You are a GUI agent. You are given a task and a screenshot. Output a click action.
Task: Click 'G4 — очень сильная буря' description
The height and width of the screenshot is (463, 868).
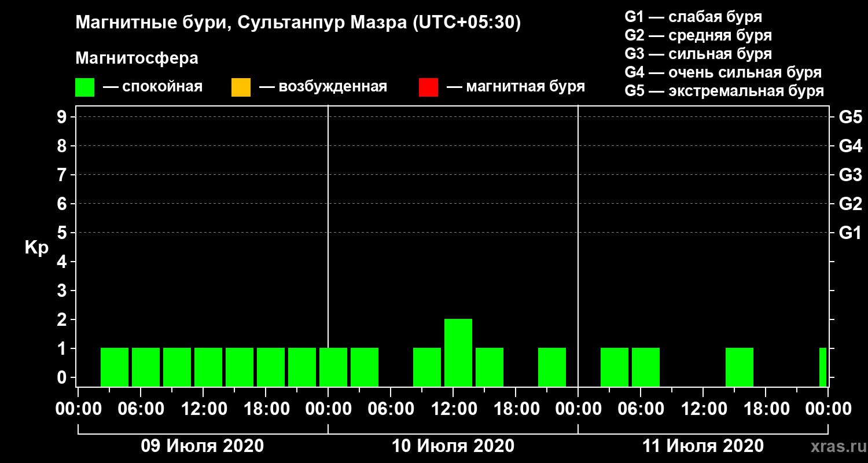point(723,72)
